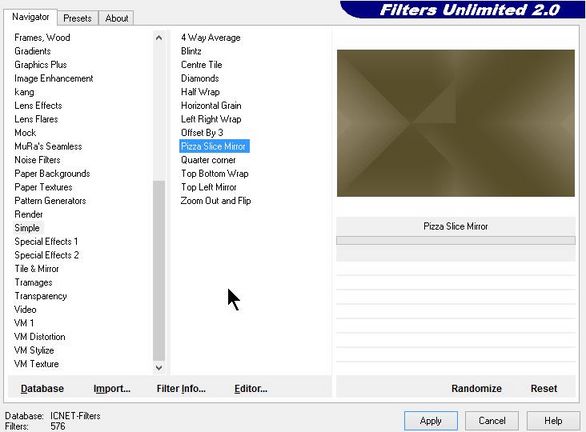Select the Frames, Wood category
Screen dimensions: 586x432
coord(42,38)
